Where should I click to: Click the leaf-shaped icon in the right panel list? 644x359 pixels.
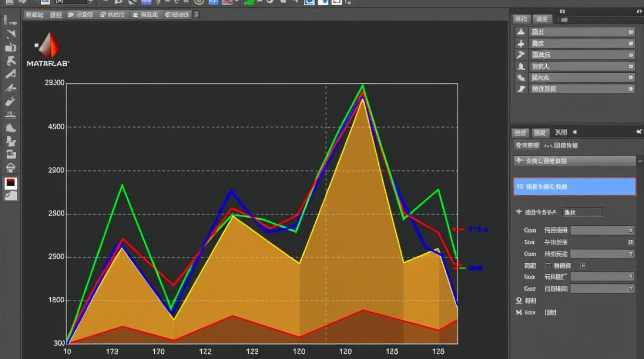click(521, 78)
